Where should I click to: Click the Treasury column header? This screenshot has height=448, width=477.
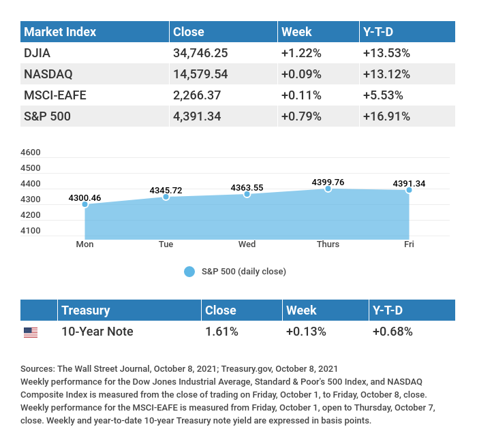pyautogui.click(x=85, y=310)
